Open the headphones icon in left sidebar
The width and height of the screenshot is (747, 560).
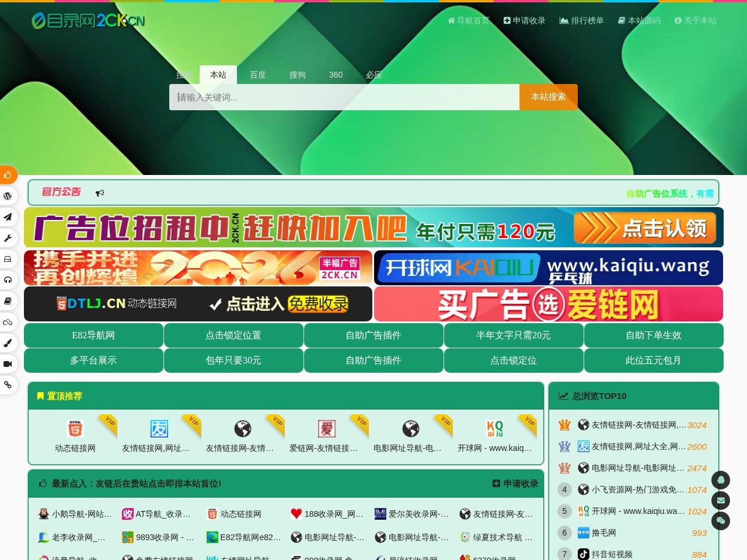pyautogui.click(x=8, y=280)
